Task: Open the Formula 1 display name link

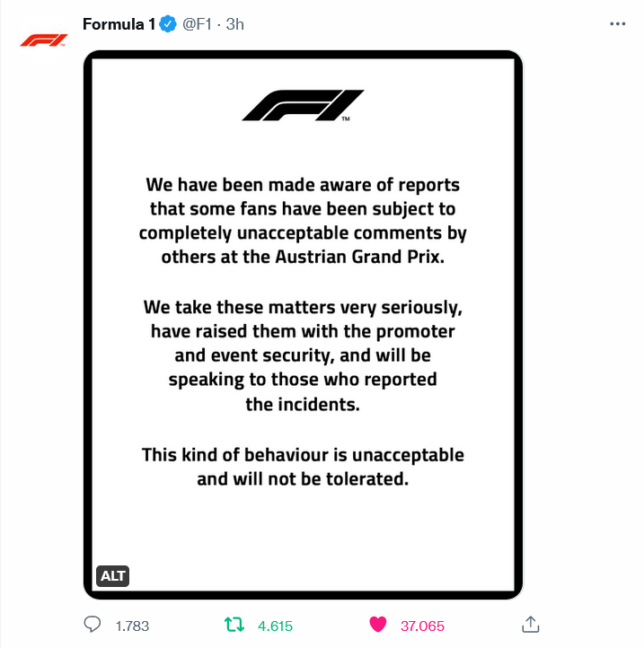Action: click(x=119, y=25)
